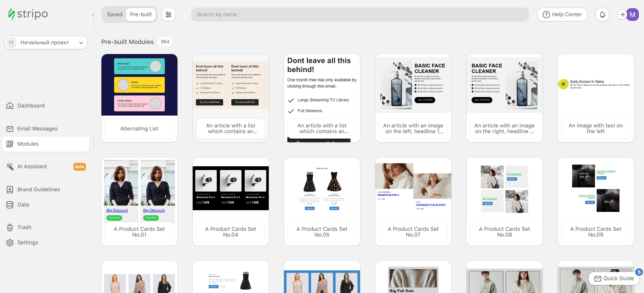
Task: Click the 364 modules count badge
Action: 165,42
